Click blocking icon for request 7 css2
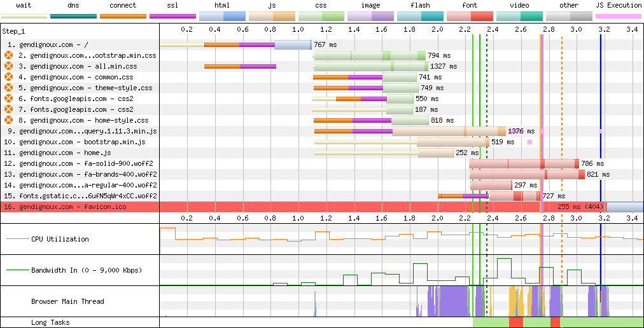Viewport: 644px width, 328px height. pos(8,109)
